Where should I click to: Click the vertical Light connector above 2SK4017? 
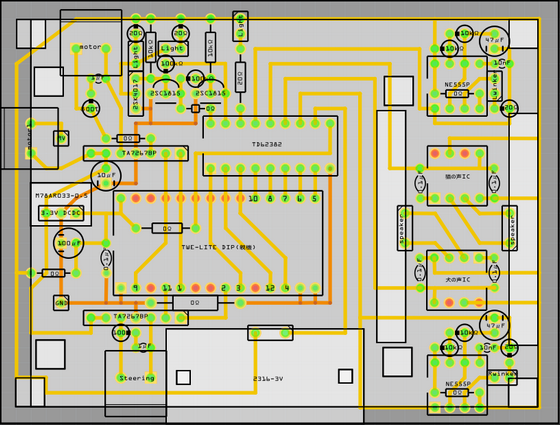[136, 56]
